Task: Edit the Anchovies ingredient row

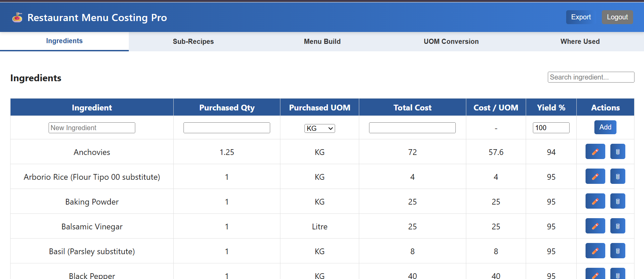Action: [x=595, y=152]
